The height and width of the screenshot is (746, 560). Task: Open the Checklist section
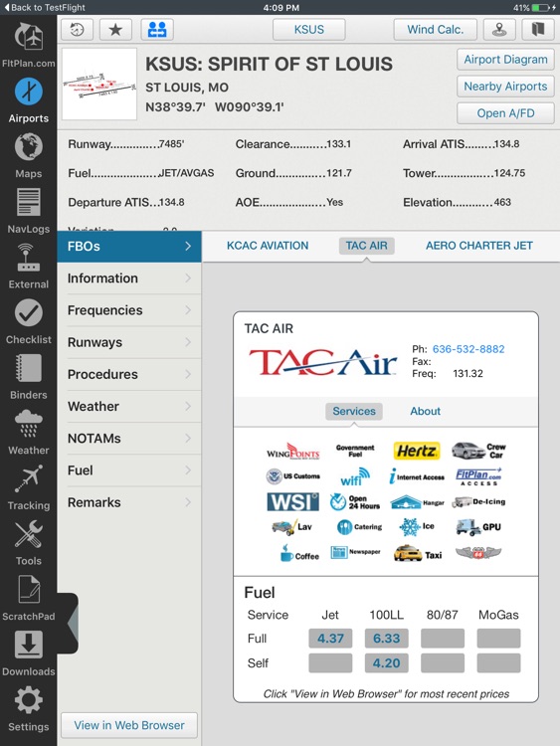click(x=28, y=321)
